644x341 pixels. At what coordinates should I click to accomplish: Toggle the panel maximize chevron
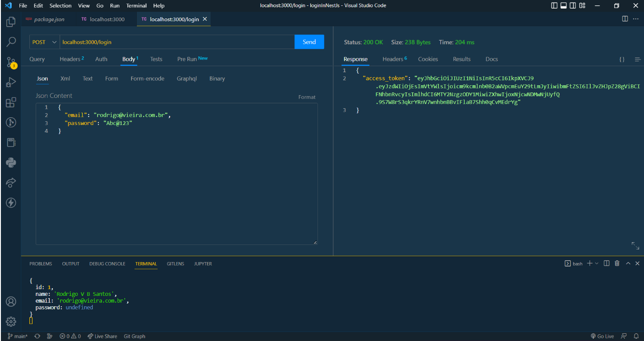(628, 263)
